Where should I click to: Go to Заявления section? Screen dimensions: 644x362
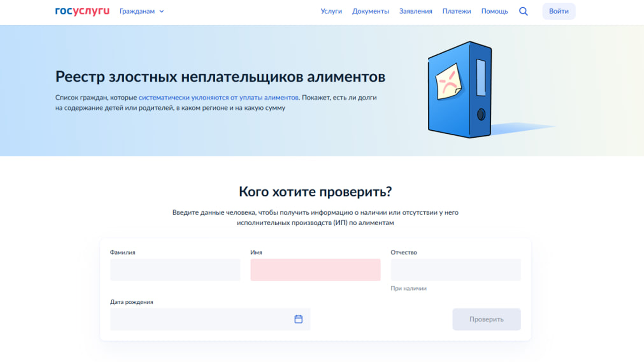coord(416,11)
